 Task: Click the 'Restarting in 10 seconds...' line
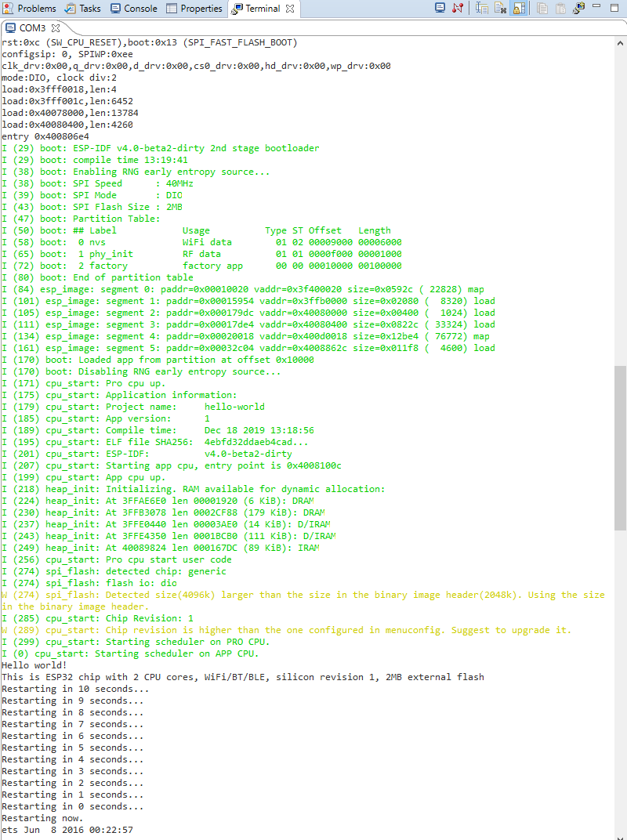pyautogui.click(x=75, y=689)
